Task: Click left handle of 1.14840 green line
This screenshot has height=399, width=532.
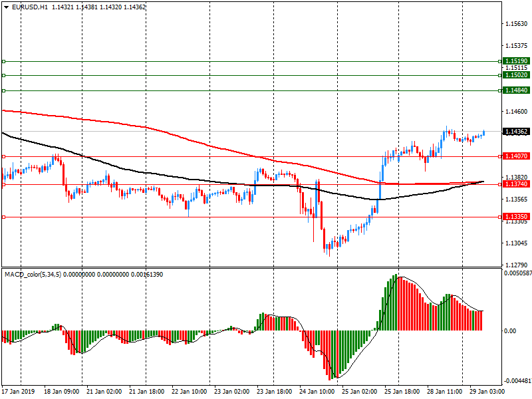Action: tap(3, 90)
